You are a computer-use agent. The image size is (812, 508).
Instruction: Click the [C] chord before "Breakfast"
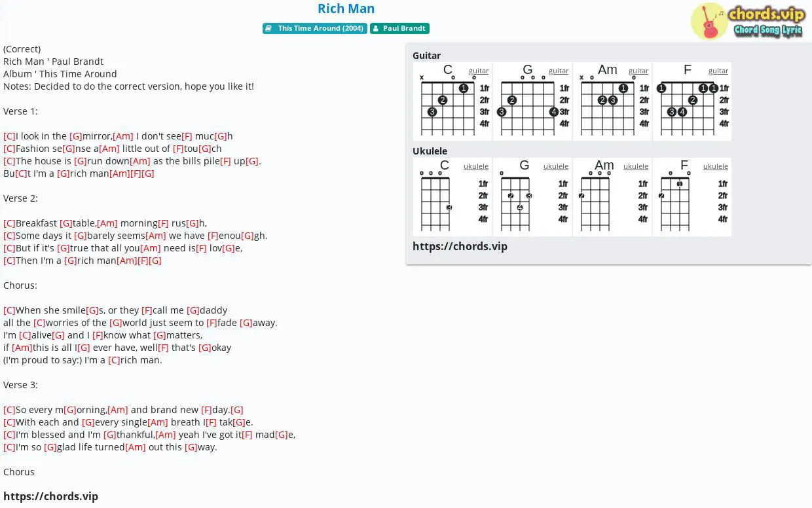click(x=9, y=223)
